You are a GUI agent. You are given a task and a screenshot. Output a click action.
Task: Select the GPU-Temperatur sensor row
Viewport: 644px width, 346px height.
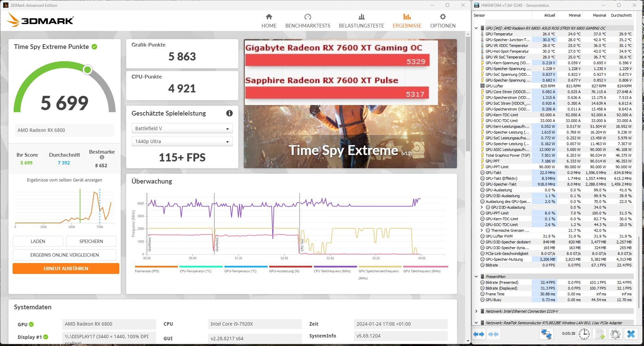pyautogui.click(x=556, y=34)
